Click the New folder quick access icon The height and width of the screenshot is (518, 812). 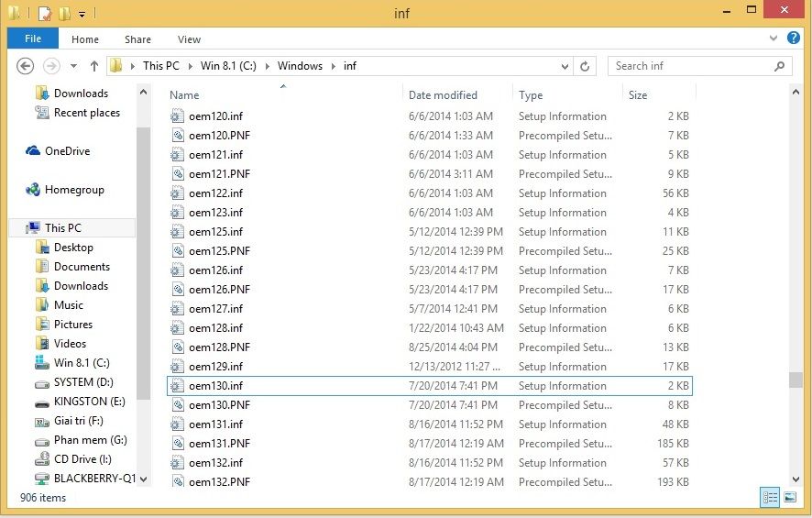coord(65,13)
